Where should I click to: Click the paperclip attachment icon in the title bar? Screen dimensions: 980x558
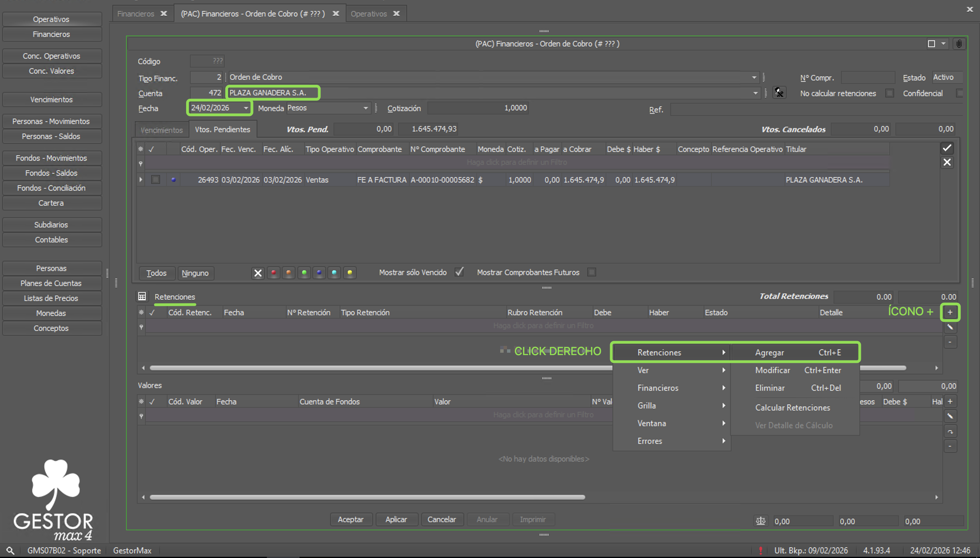[x=959, y=44]
